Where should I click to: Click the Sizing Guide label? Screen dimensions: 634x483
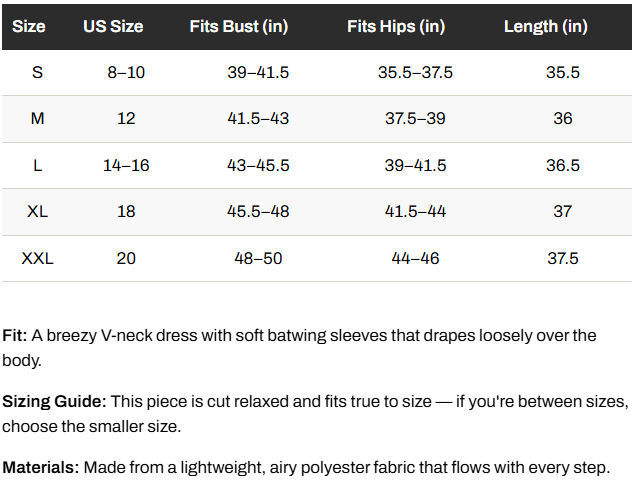[x=54, y=402]
